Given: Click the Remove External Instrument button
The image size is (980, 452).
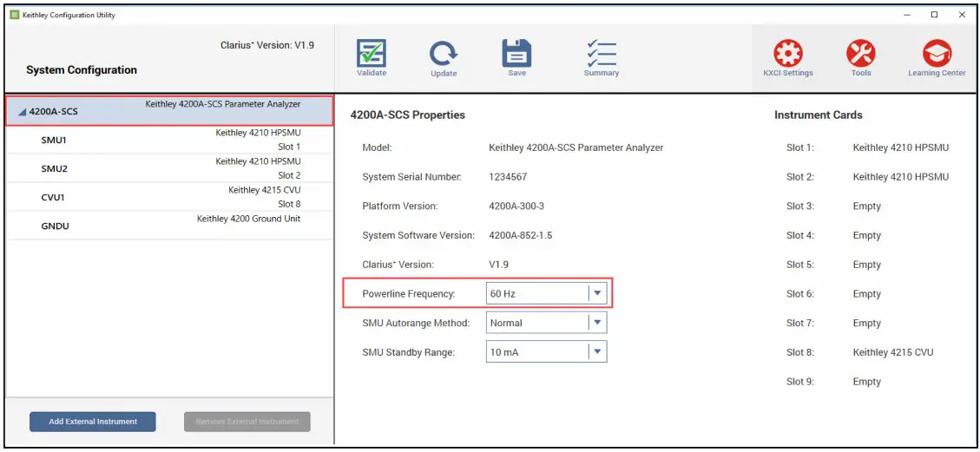Looking at the screenshot, I should click(247, 422).
